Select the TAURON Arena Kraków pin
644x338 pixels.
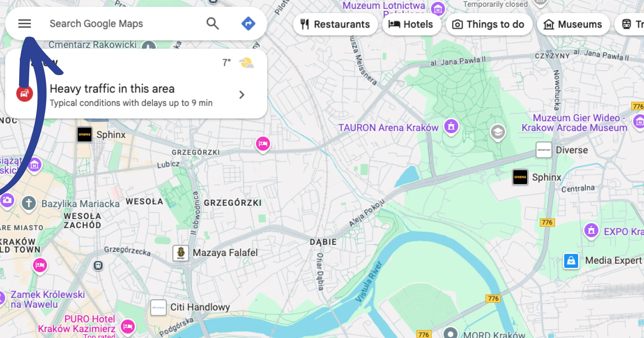point(451,126)
